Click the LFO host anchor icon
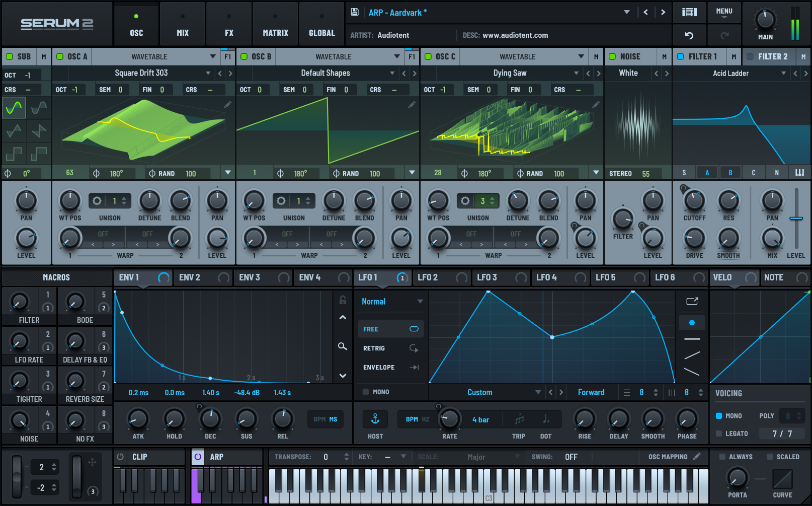 click(375, 419)
